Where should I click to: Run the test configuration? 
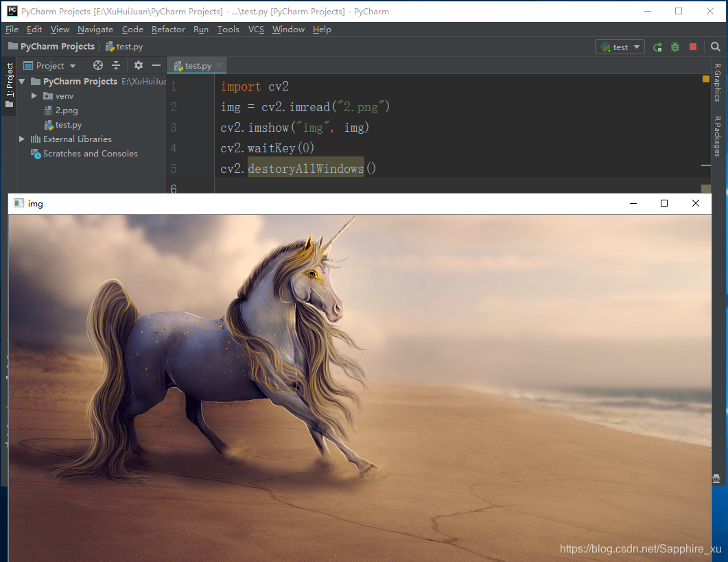click(657, 47)
